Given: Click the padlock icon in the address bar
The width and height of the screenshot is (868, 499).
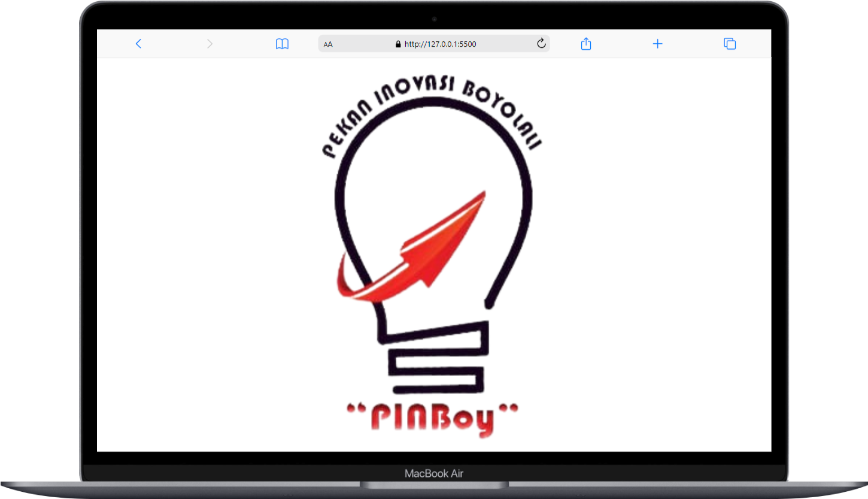Looking at the screenshot, I should (x=397, y=44).
